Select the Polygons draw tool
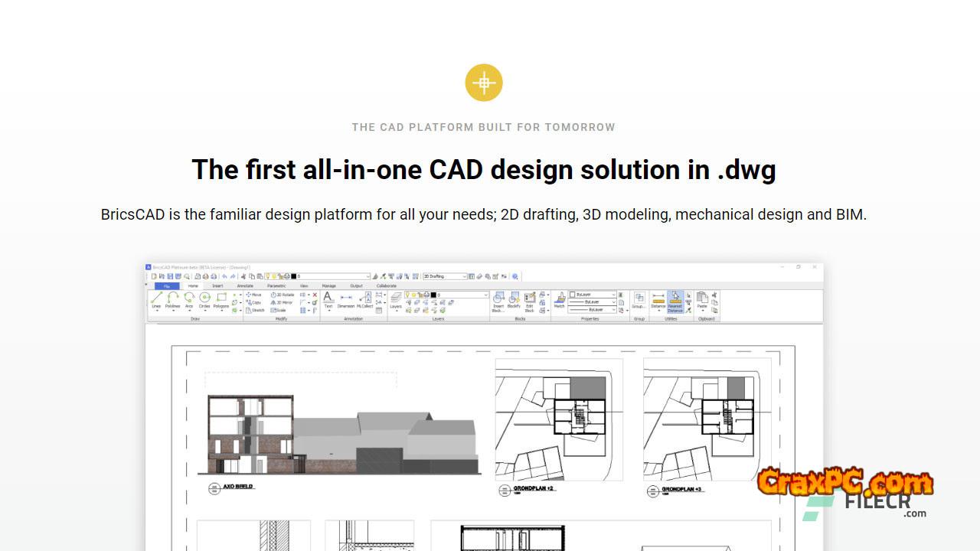The width and height of the screenshot is (980, 551). (x=221, y=300)
